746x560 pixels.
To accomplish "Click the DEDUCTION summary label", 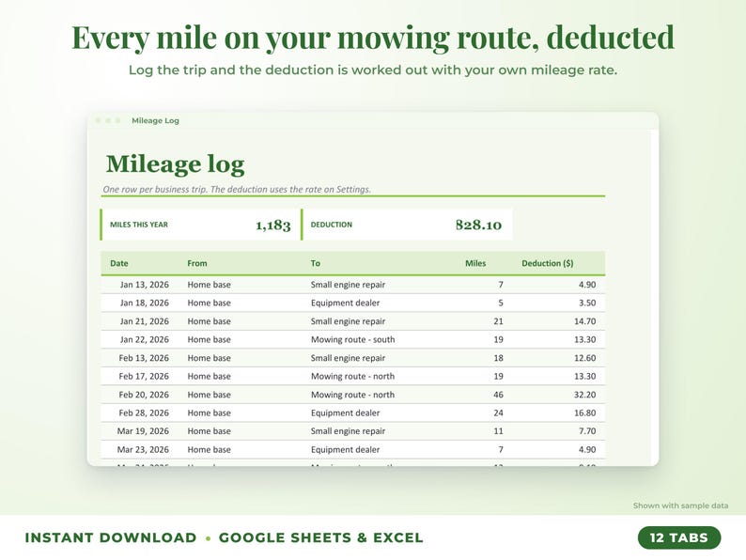I will [x=331, y=225].
